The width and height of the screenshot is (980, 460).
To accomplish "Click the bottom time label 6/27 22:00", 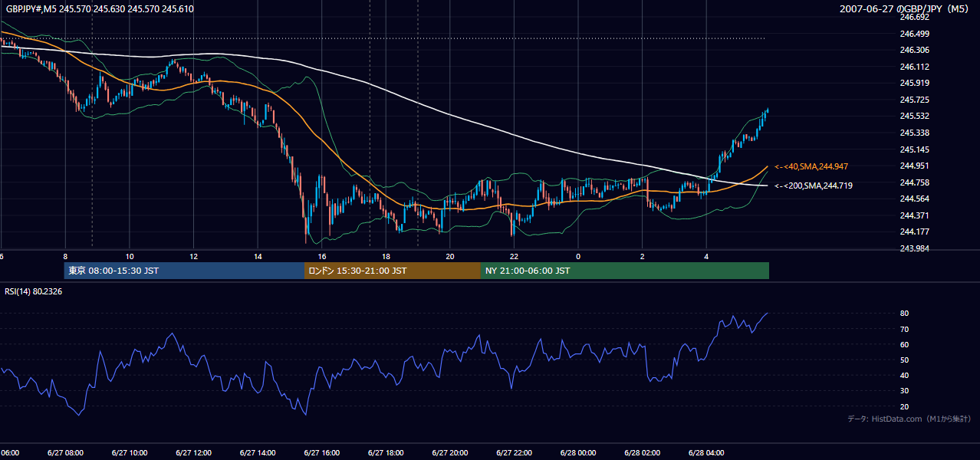I will click(514, 453).
